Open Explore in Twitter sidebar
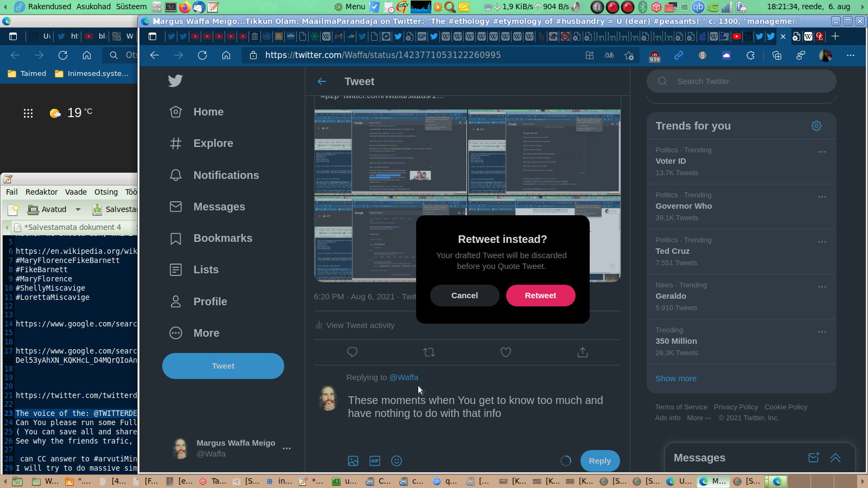Screen dimensions: 868x488 [x=201, y=143]
